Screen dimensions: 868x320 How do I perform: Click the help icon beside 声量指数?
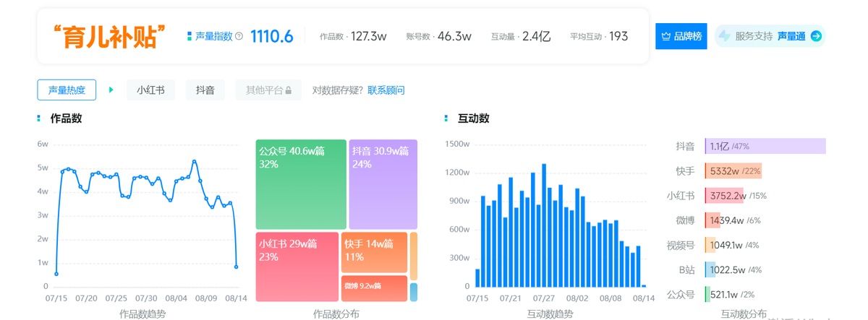(x=239, y=36)
